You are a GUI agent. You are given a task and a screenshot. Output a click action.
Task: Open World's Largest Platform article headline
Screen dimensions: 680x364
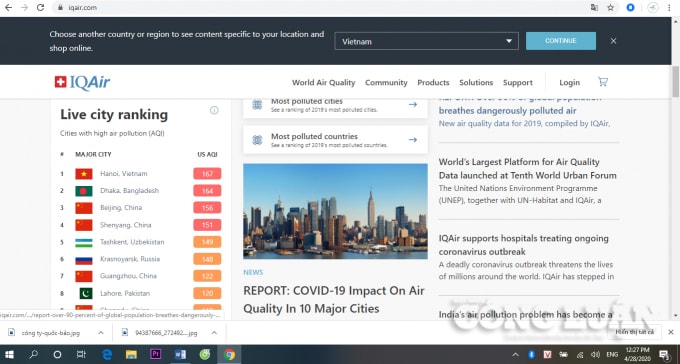pyautogui.click(x=527, y=169)
